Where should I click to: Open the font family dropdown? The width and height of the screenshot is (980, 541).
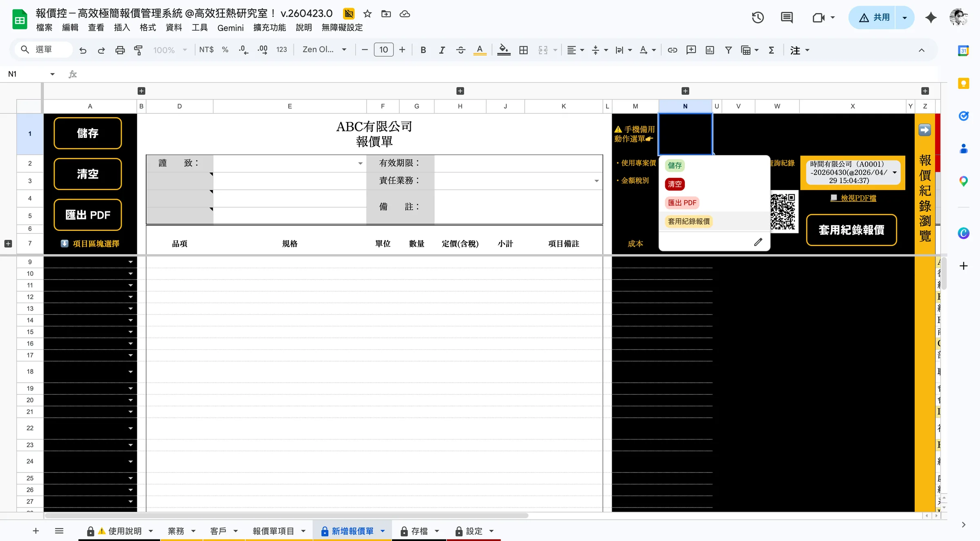[325, 50]
